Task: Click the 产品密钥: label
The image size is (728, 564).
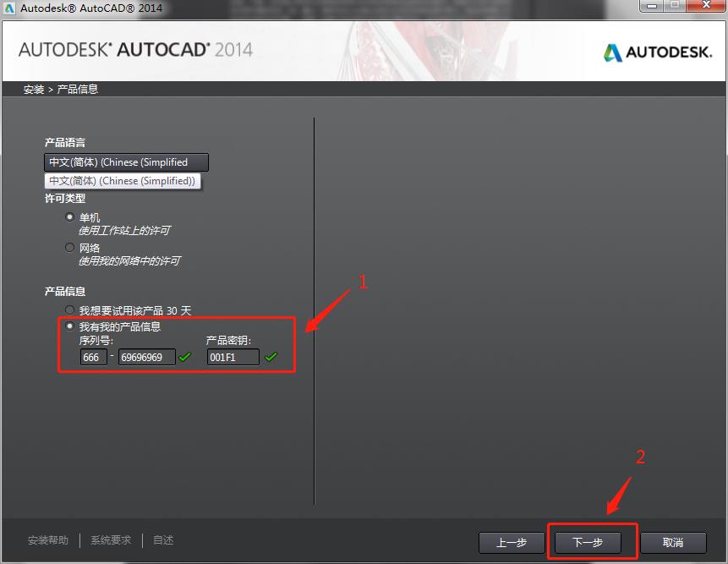Action: coord(228,341)
